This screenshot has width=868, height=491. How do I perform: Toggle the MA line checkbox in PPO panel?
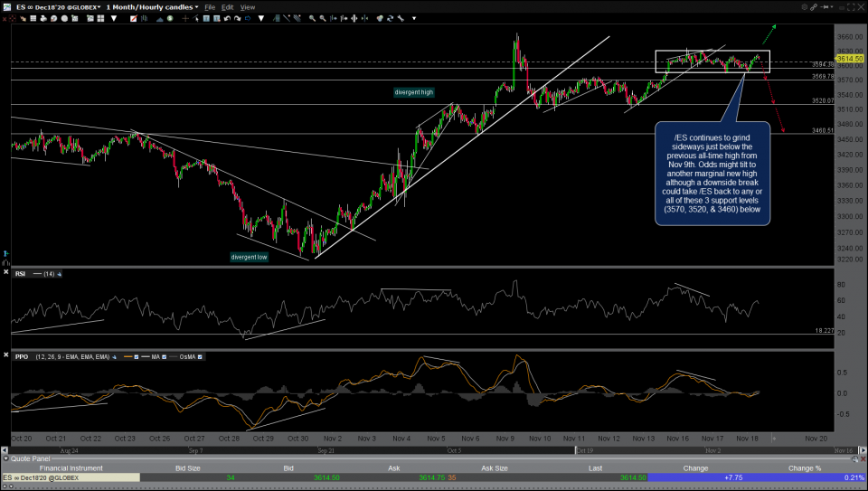pyautogui.click(x=164, y=357)
